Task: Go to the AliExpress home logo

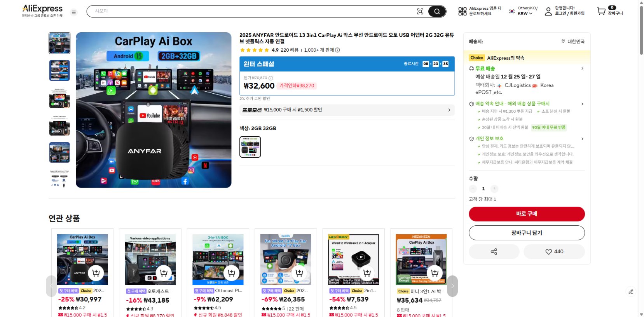Action: pyautogui.click(x=42, y=10)
